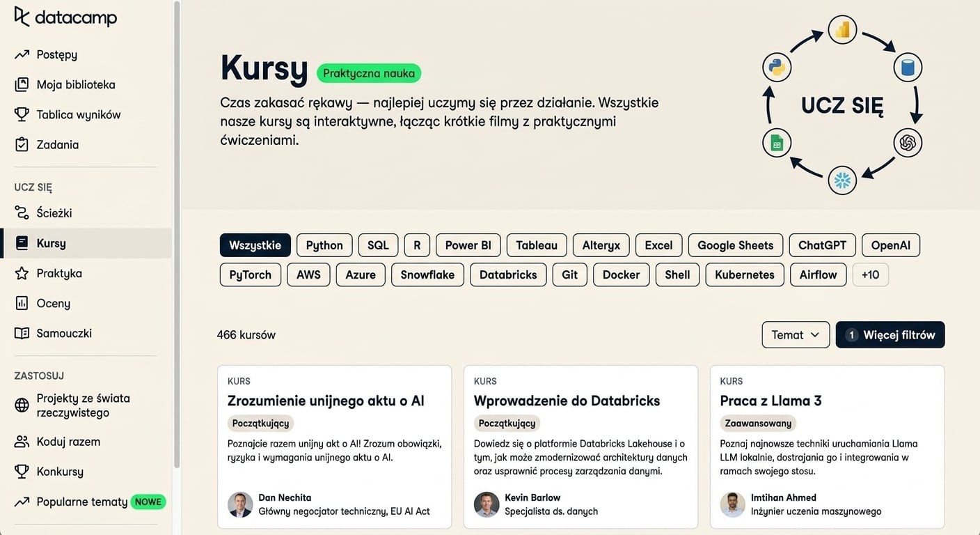
Task: Click the Python icon in the circle
Action: point(777,68)
